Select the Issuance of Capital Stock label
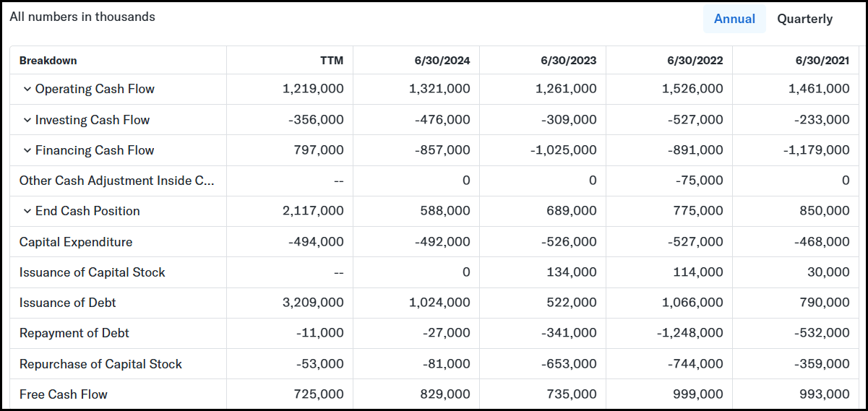The image size is (868, 411). 93,272
